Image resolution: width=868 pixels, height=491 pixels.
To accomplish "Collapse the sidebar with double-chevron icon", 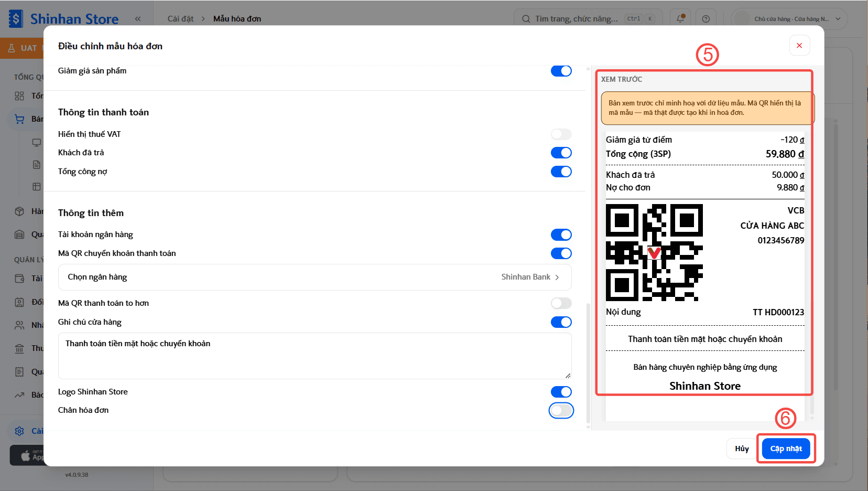I will [x=138, y=19].
